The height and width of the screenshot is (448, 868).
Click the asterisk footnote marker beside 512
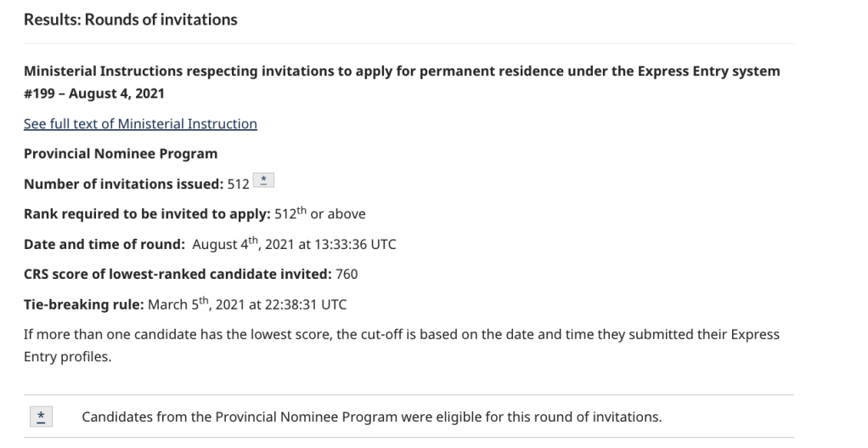264,182
